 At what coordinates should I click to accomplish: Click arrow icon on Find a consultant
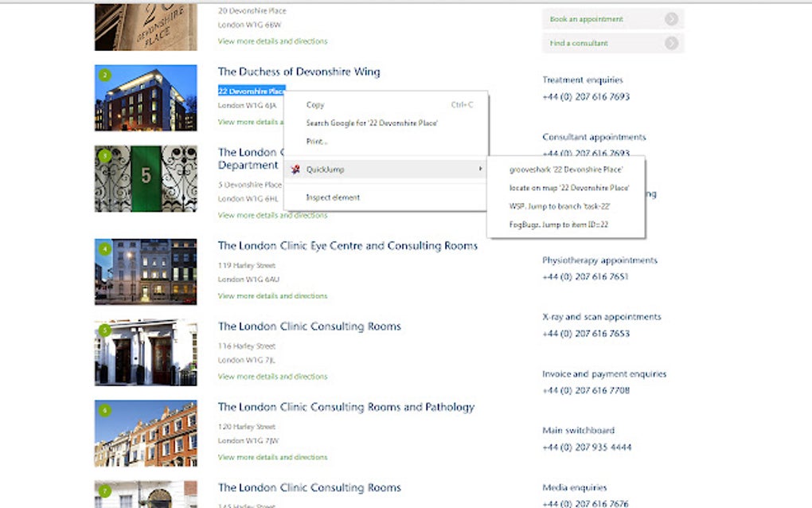click(x=672, y=43)
